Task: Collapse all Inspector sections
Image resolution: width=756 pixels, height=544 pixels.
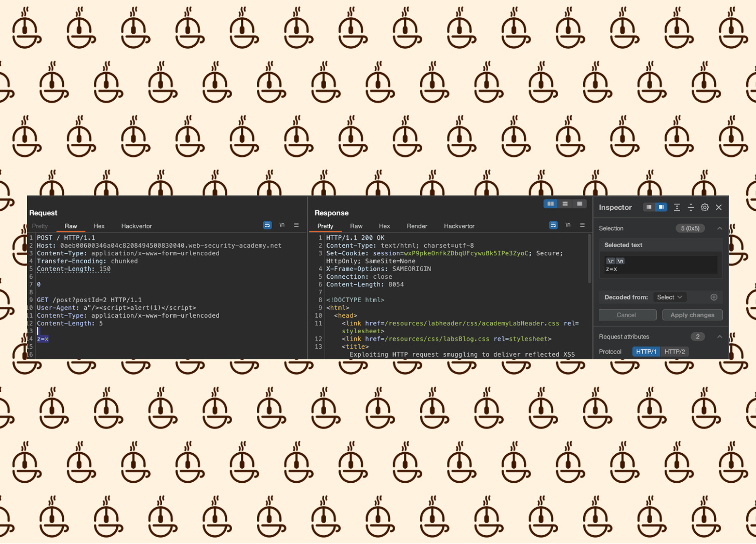Action: 691,207
